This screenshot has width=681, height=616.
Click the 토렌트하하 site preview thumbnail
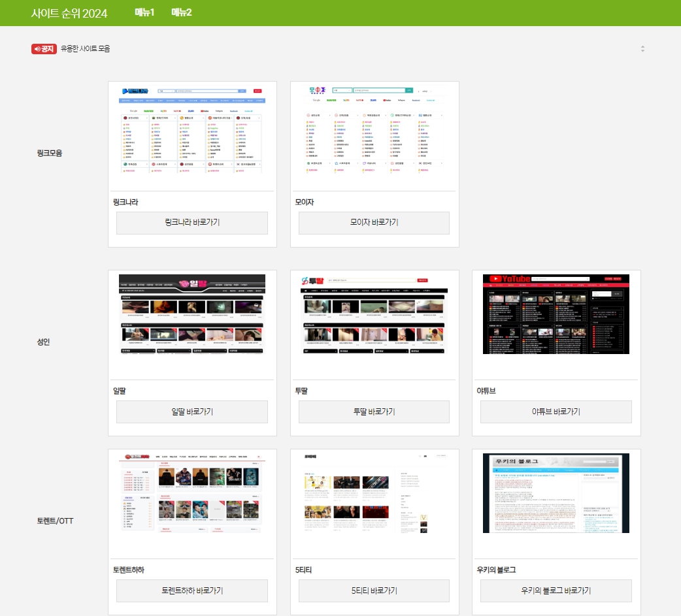point(192,493)
